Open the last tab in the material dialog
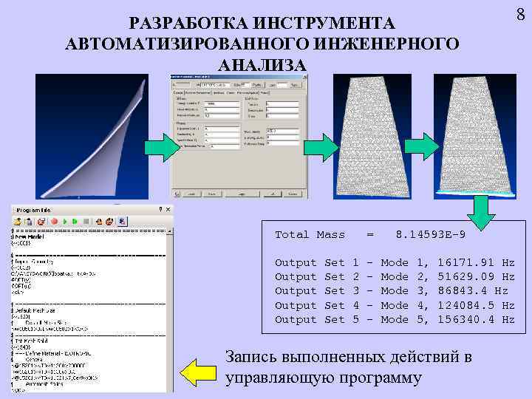The image size is (532, 399). (265, 92)
